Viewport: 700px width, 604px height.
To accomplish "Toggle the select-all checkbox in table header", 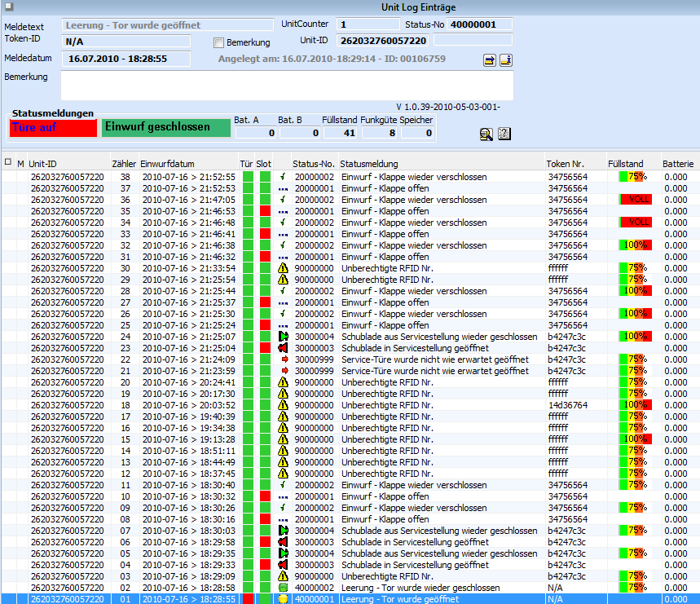I will pyautogui.click(x=8, y=162).
